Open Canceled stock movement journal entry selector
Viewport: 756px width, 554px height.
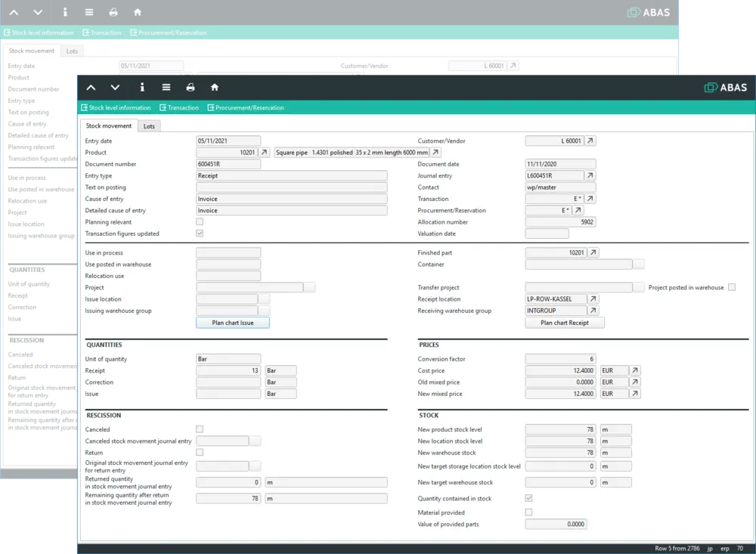255,441
